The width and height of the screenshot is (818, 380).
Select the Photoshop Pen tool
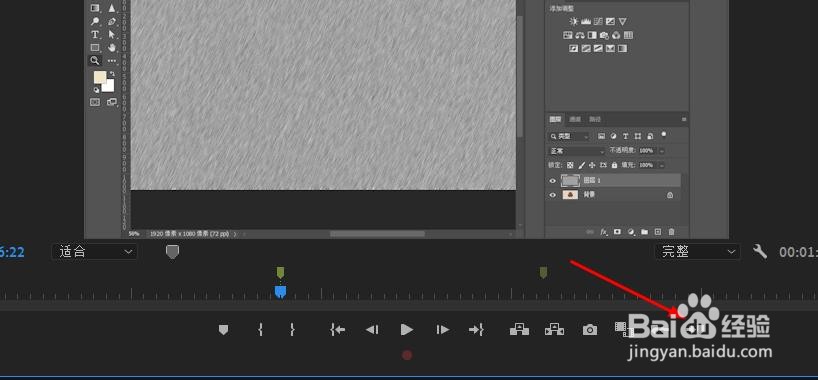click(x=112, y=21)
